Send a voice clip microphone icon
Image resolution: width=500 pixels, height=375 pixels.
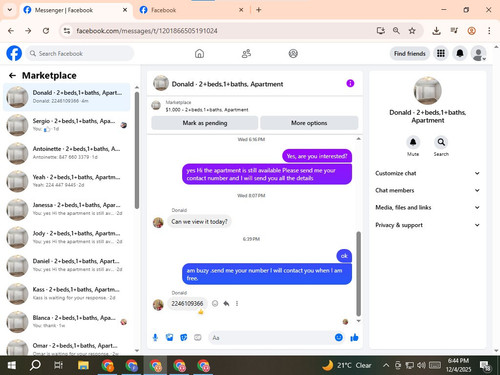[155, 338]
